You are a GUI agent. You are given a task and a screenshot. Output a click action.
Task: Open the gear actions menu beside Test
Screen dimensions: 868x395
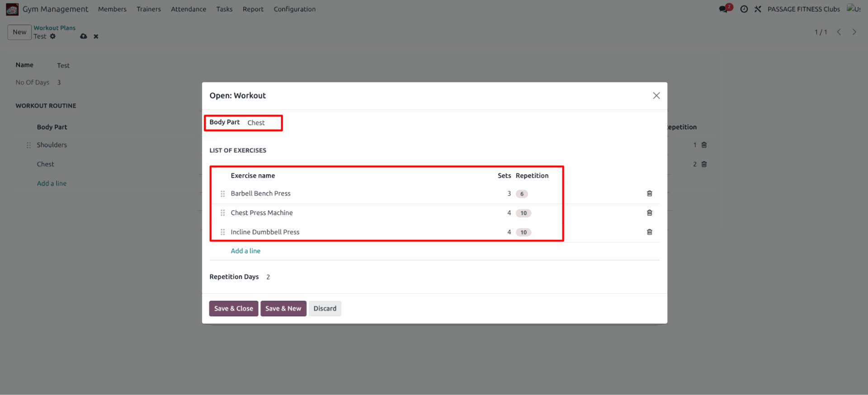[53, 36]
